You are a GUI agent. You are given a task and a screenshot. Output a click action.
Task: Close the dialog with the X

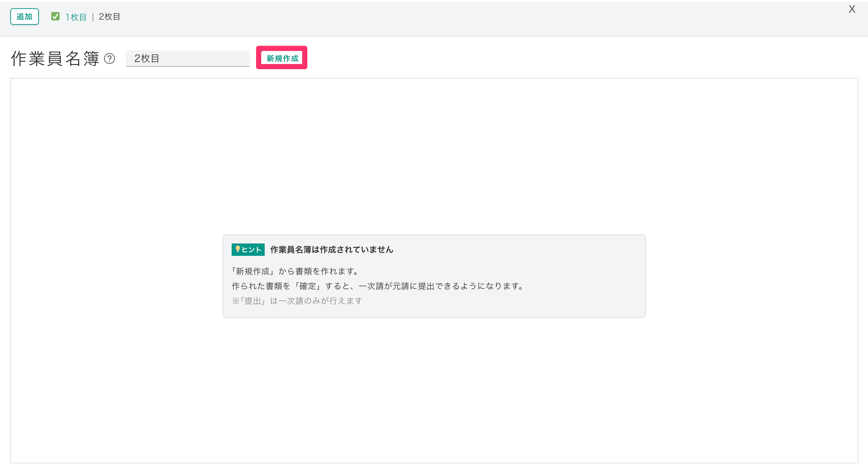[x=852, y=9]
